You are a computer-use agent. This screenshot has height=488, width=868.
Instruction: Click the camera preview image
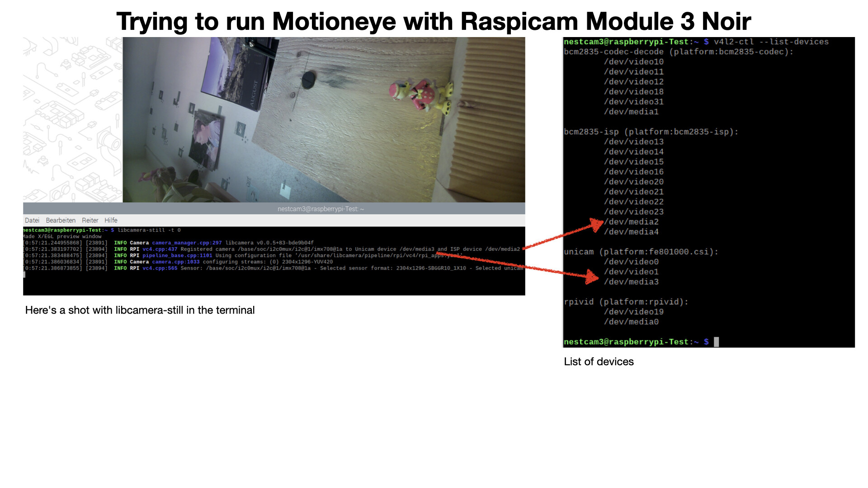tap(324, 120)
